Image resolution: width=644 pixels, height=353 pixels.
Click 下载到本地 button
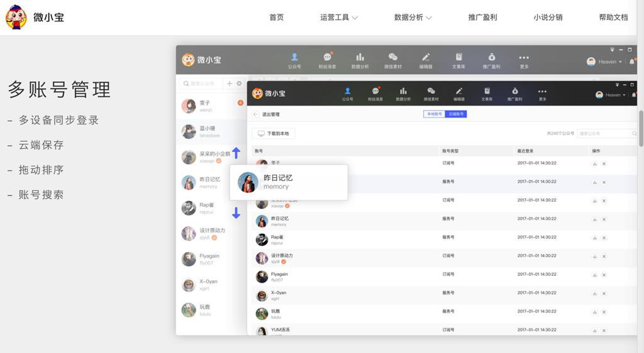coord(273,134)
